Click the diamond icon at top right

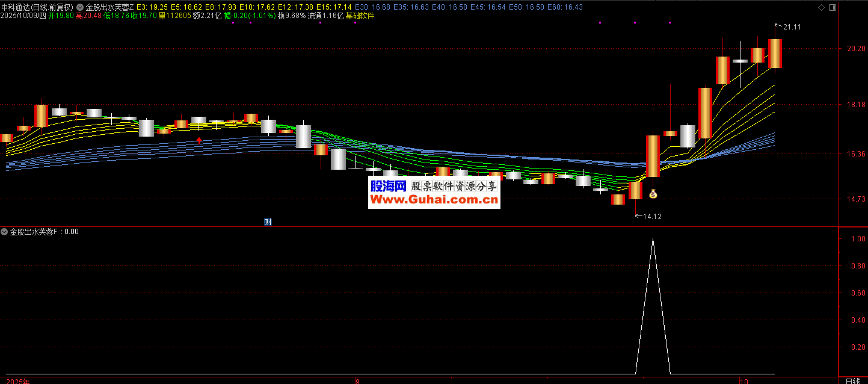822,8
